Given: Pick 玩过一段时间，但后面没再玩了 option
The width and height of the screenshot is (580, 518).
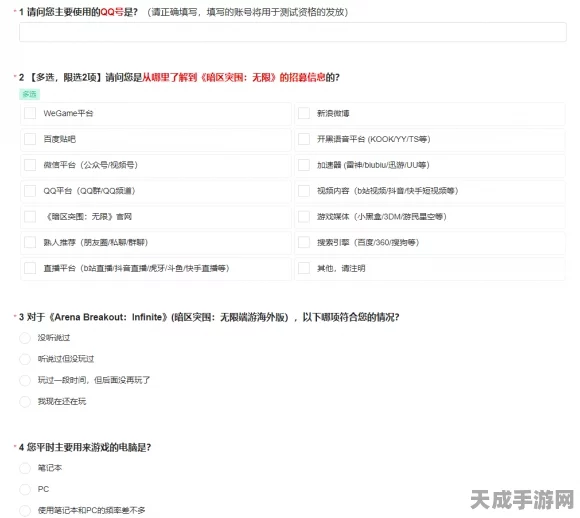Looking at the screenshot, I should click(x=25, y=380).
